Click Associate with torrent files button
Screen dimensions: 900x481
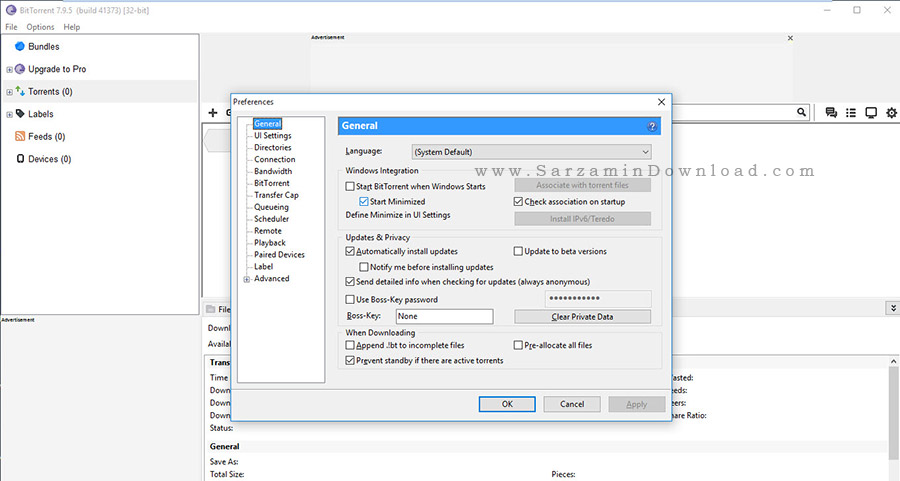point(583,185)
